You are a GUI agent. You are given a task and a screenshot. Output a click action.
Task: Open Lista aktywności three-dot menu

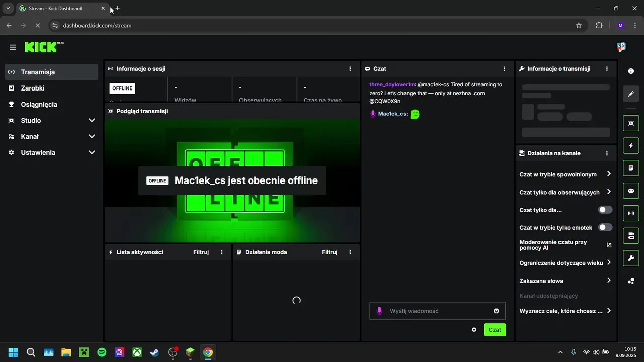point(222,252)
